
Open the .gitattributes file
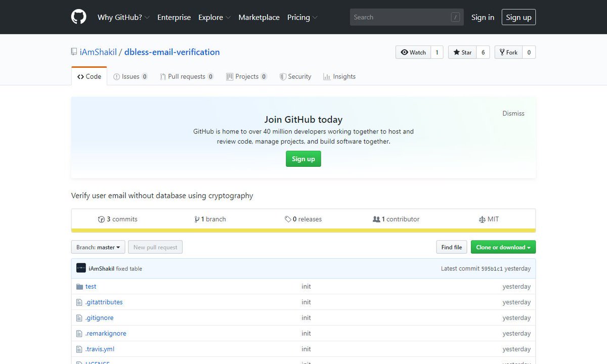[x=104, y=302]
